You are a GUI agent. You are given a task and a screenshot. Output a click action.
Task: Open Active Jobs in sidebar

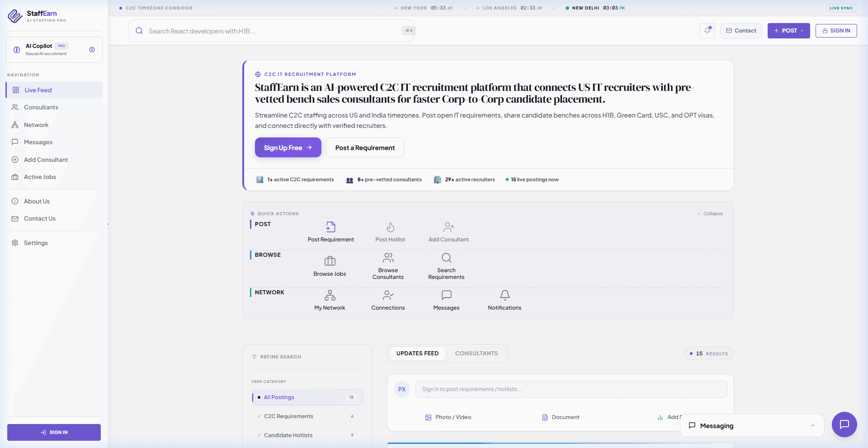pyautogui.click(x=54, y=177)
